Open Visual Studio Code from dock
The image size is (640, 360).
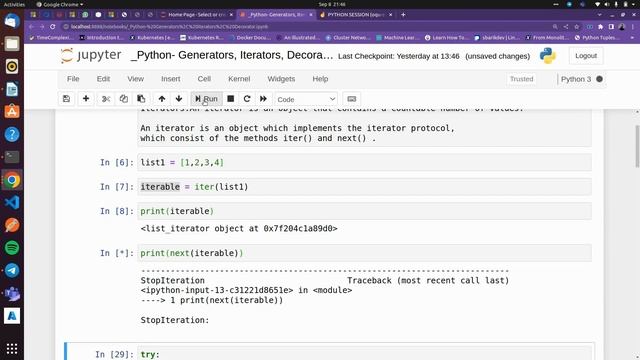[x=12, y=202]
